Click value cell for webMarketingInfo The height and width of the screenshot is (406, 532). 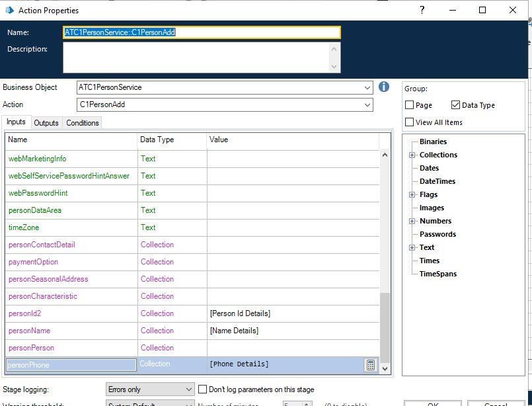[293, 159]
